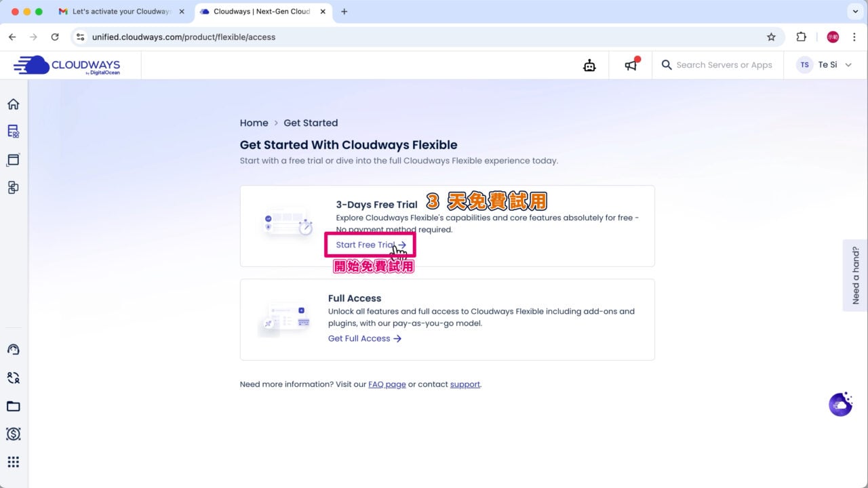868x488 pixels.
Task: Open the apps grid icon in sidebar
Action: click(x=13, y=462)
